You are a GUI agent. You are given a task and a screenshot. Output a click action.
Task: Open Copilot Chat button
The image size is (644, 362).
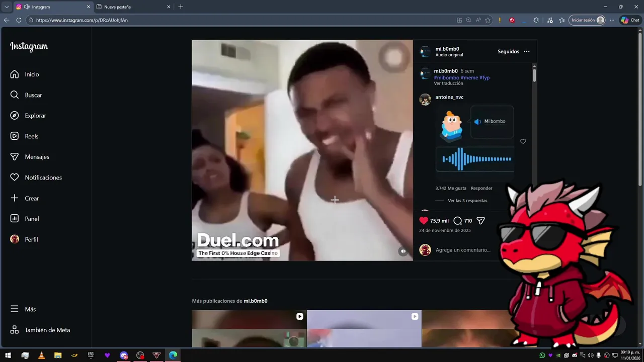630,20
